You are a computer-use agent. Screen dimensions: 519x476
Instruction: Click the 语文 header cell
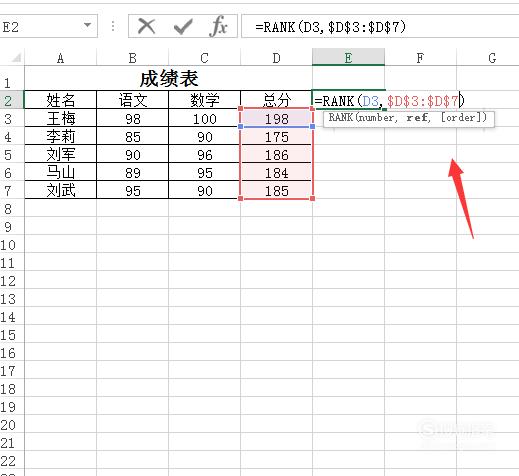click(x=132, y=100)
